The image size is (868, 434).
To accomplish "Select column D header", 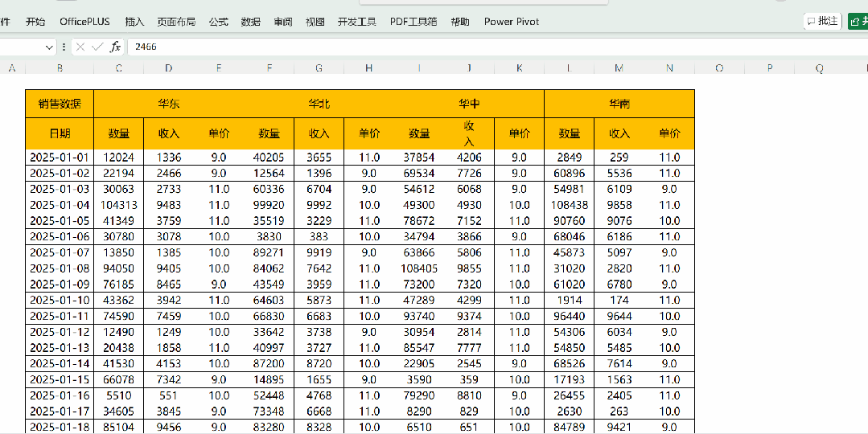I will pos(168,68).
